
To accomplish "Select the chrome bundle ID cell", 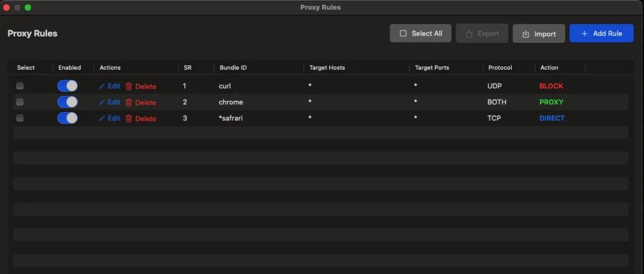I will coord(231,102).
